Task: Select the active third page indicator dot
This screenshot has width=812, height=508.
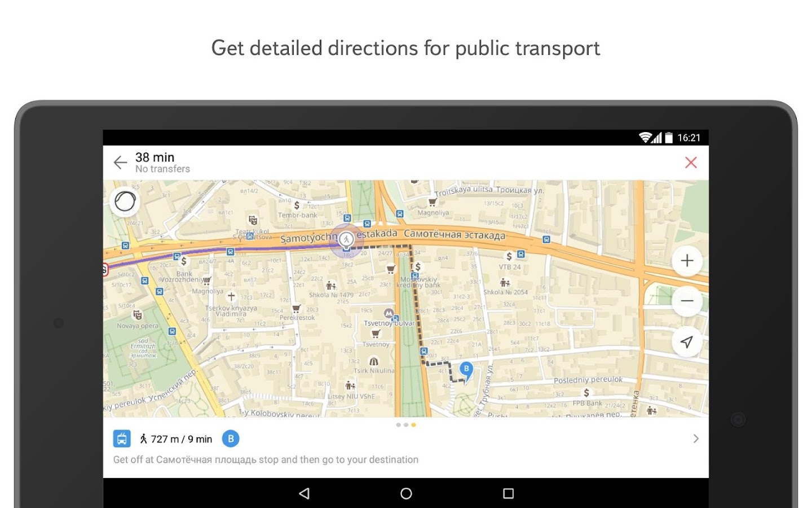Action: tap(413, 425)
